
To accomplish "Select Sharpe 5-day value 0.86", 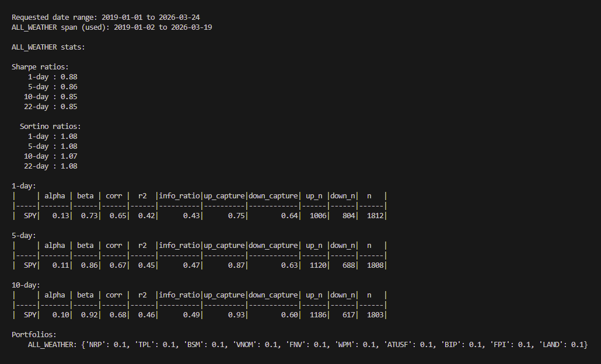I will (69, 86).
